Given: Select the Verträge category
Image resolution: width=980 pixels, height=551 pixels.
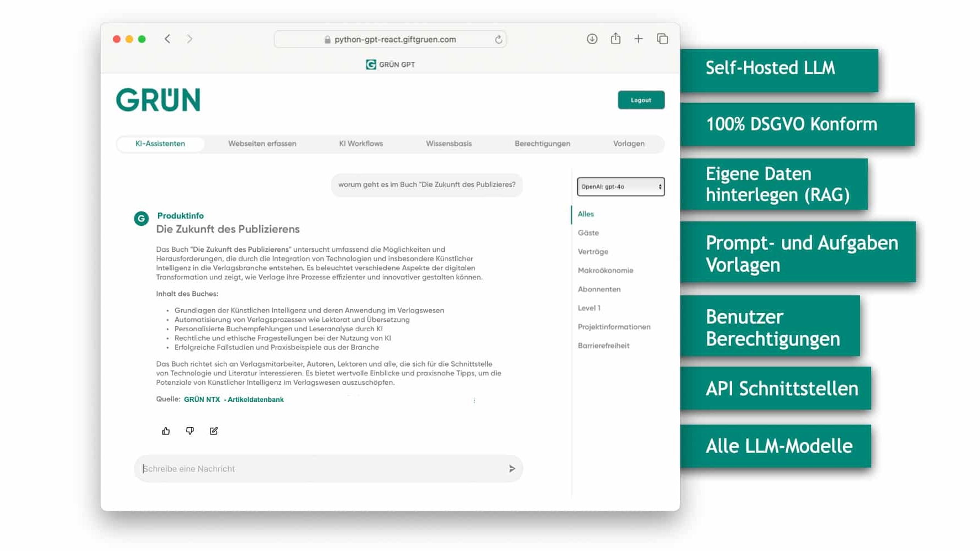Looking at the screenshot, I should point(593,252).
